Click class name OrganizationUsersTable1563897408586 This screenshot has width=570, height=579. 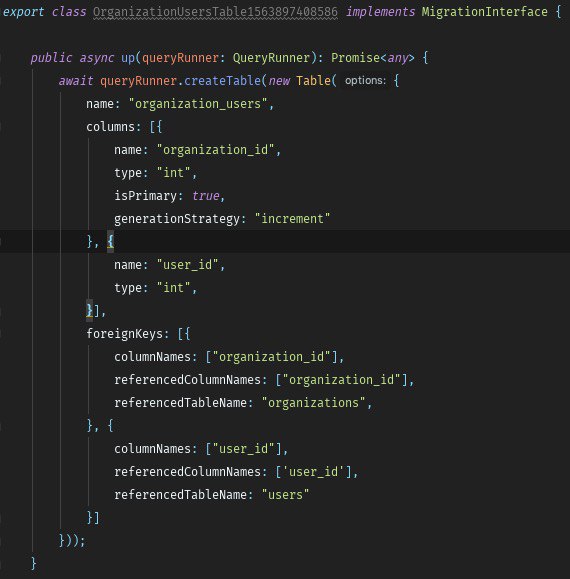[215, 12]
